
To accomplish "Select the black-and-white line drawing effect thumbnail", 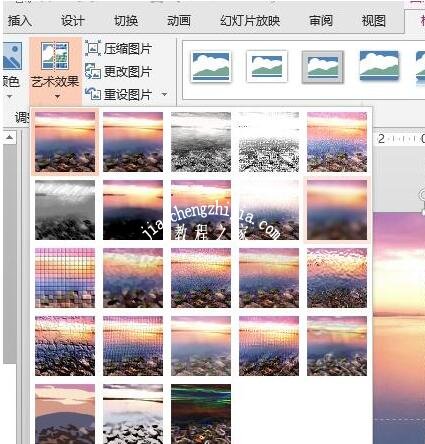I will pyautogui.click(x=269, y=142).
